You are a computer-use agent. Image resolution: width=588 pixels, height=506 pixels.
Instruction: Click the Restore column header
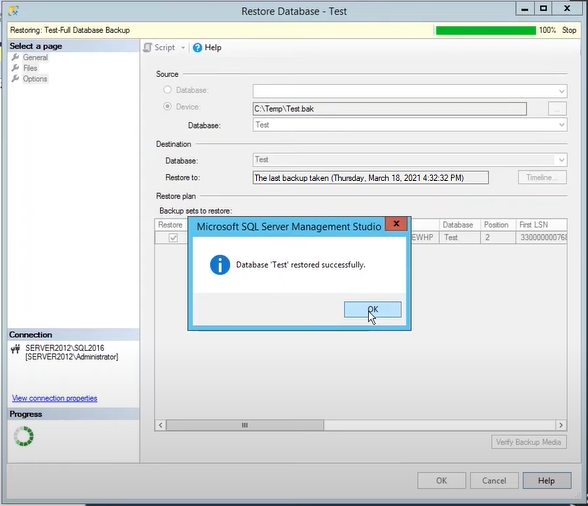[x=171, y=225]
